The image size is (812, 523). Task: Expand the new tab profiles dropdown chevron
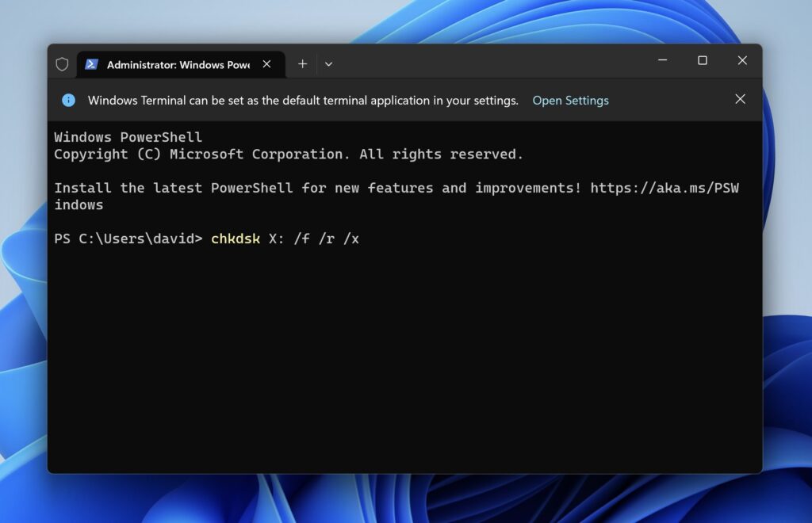click(x=328, y=64)
